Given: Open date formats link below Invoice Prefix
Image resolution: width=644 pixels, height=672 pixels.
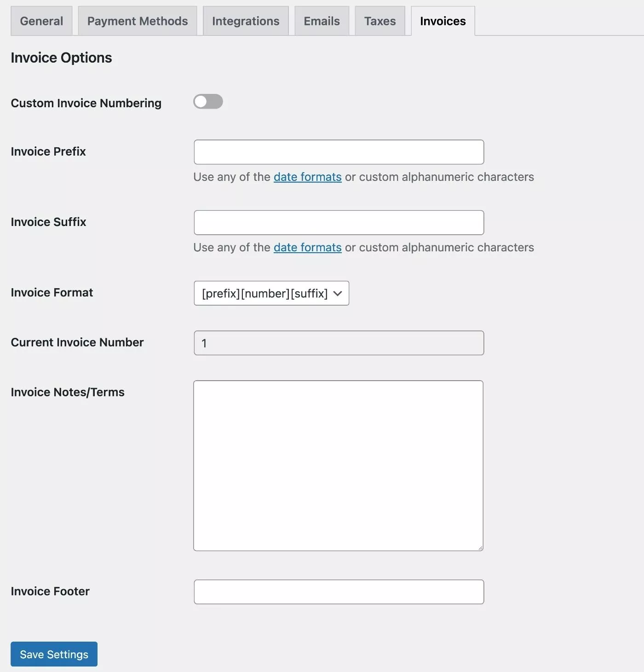Looking at the screenshot, I should coord(307,177).
